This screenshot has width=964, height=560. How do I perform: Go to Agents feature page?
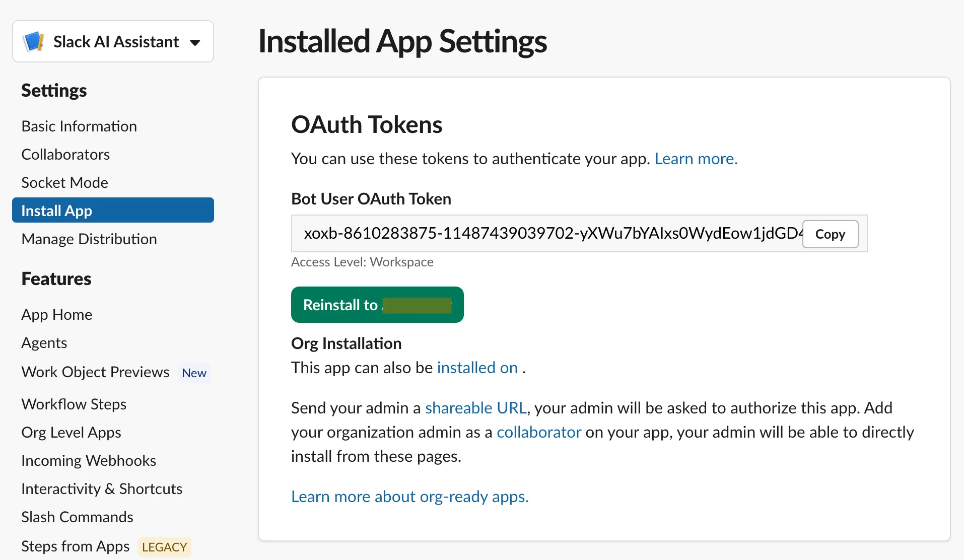44,342
